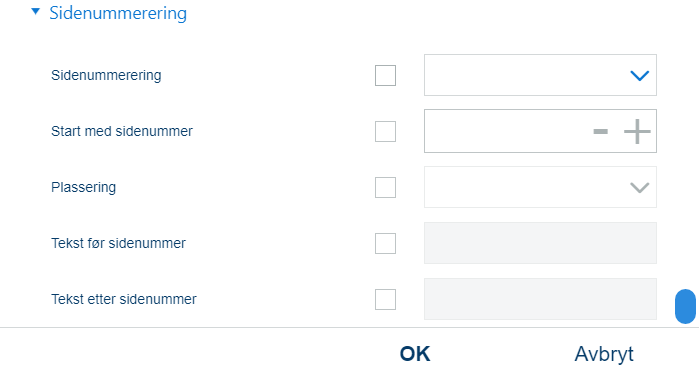Screen dimensions: 699x372
Task: Open the Plassering dropdown list
Action: coord(540,187)
